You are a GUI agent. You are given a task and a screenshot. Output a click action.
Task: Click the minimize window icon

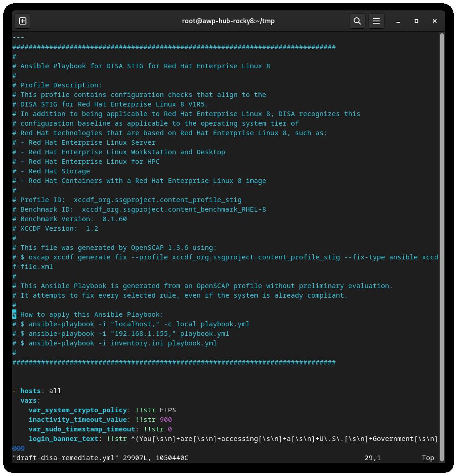coord(398,21)
